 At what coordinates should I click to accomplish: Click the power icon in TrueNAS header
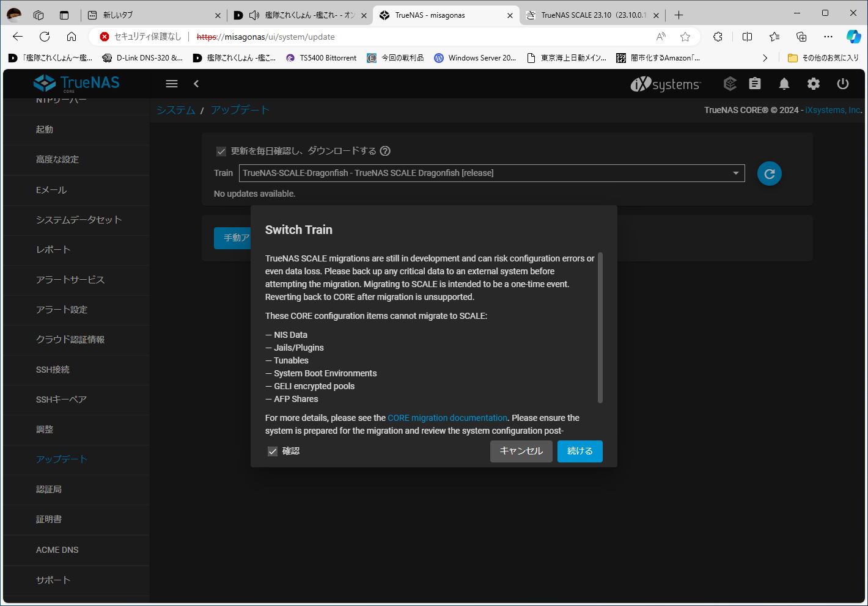coord(843,84)
